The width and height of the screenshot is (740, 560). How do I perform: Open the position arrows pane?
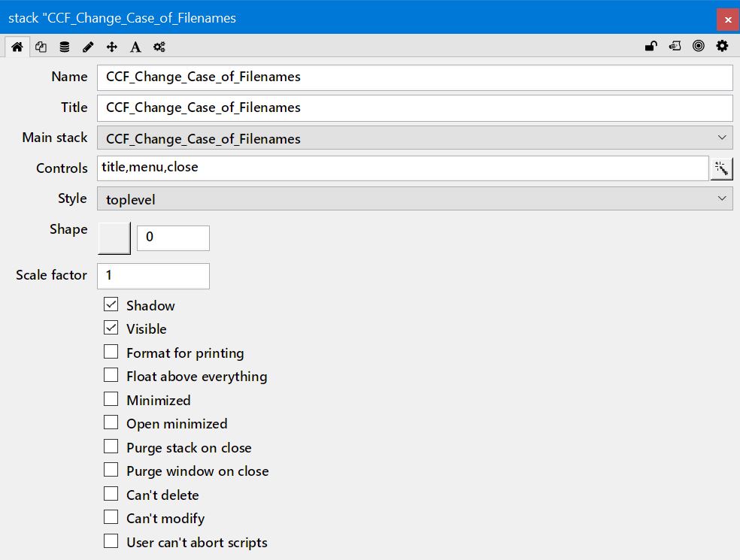[112, 47]
